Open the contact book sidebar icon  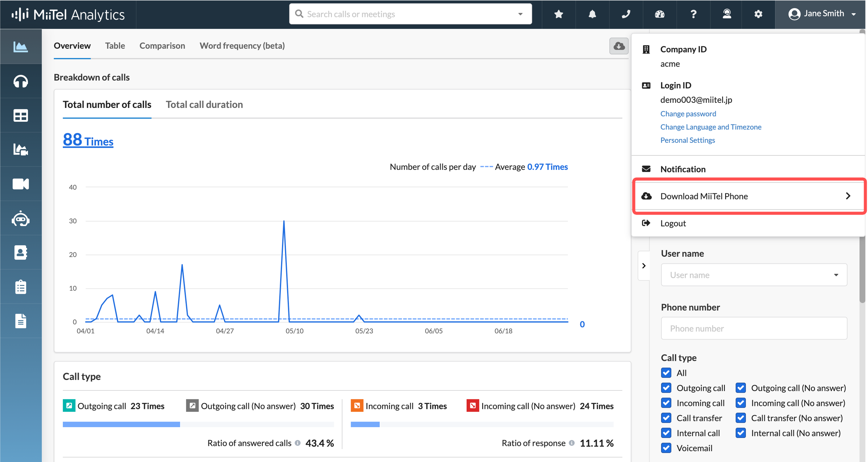coord(21,252)
